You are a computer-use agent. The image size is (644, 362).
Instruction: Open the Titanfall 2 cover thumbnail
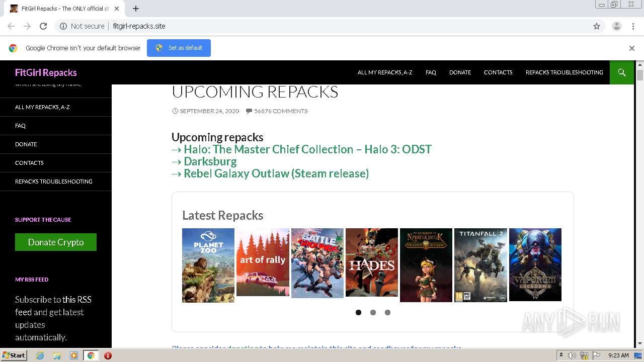pos(480,265)
